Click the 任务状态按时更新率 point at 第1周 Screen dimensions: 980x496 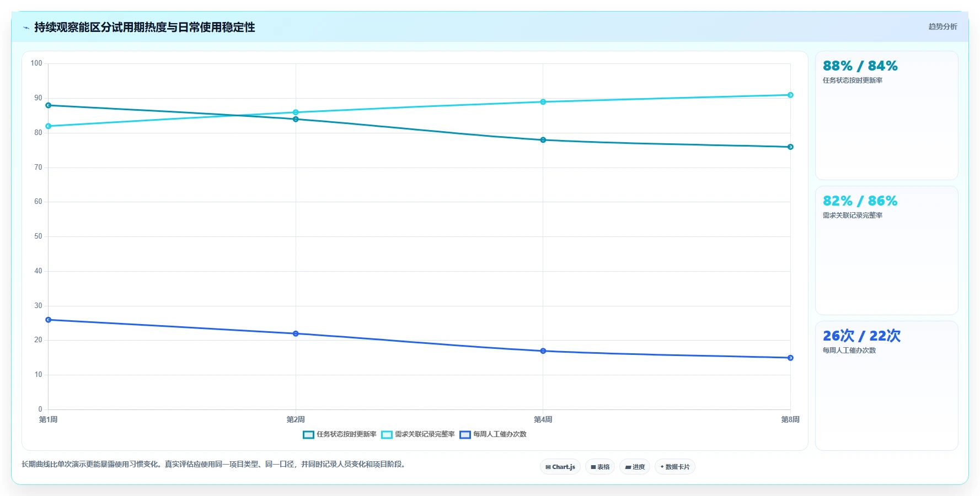[x=49, y=105]
